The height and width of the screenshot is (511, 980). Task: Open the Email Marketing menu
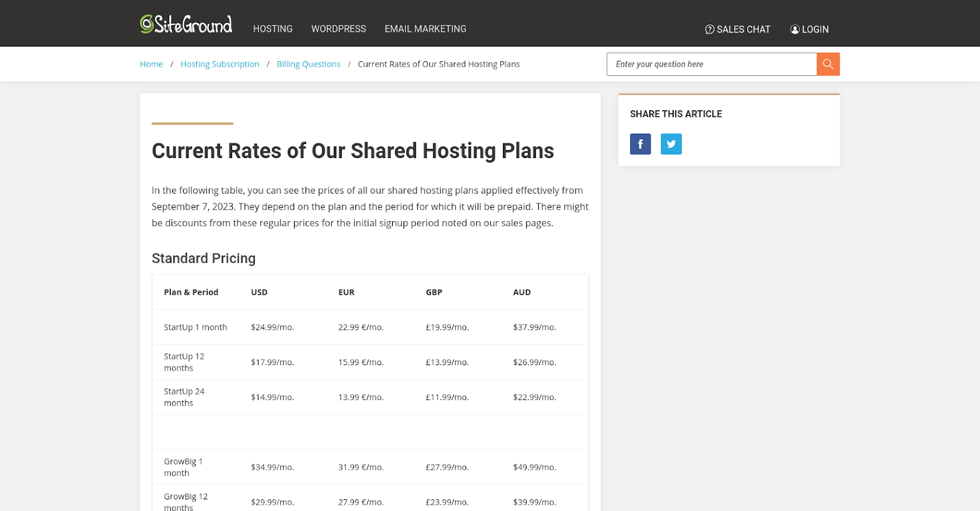(x=426, y=29)
